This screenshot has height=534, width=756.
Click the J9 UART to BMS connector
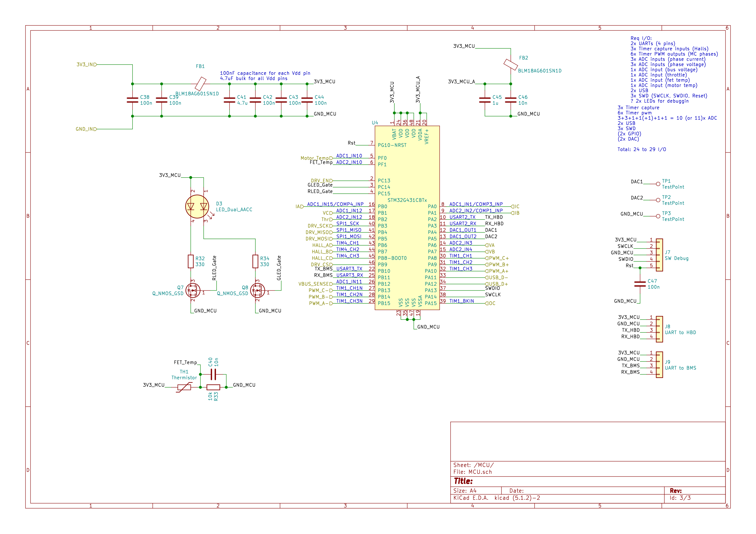click(659, 365)
